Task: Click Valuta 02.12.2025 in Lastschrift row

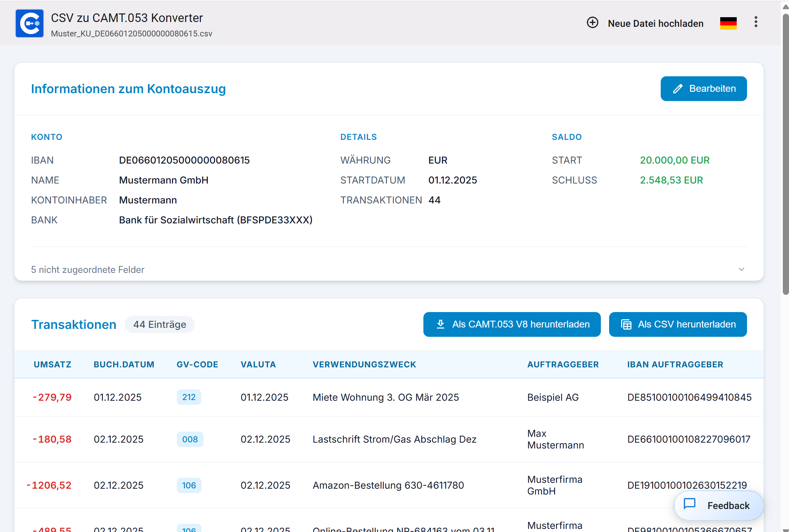Action: (265, 440)
